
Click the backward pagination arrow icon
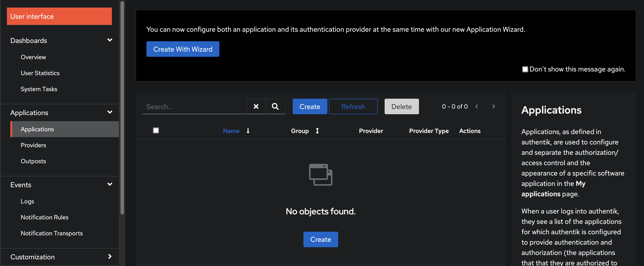point(477,106)
